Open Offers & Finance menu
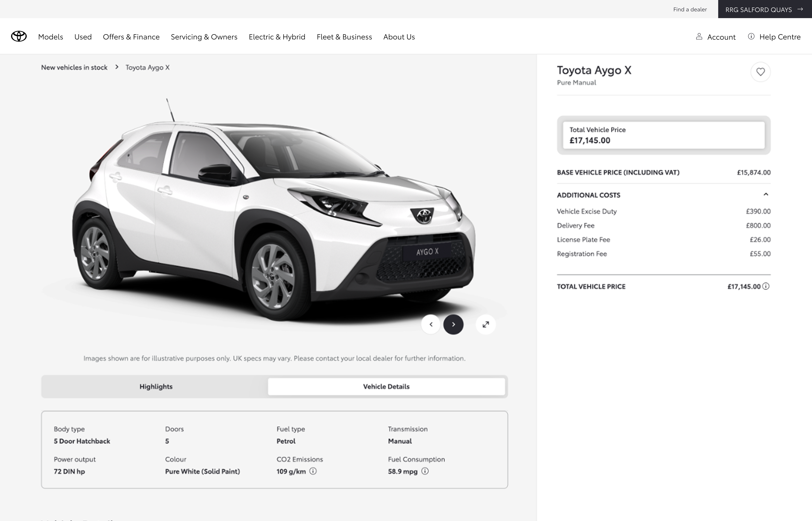812x521 pixels. click(131, 37)
